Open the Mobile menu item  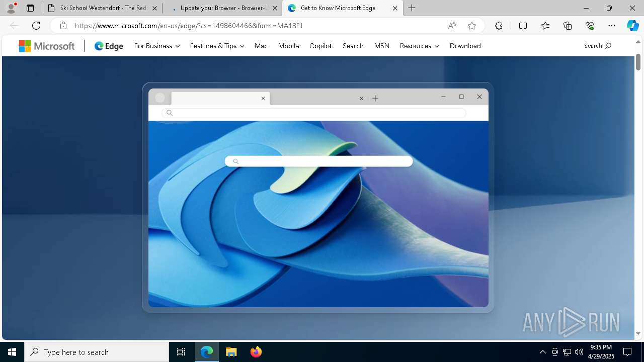tap(288, 46)
